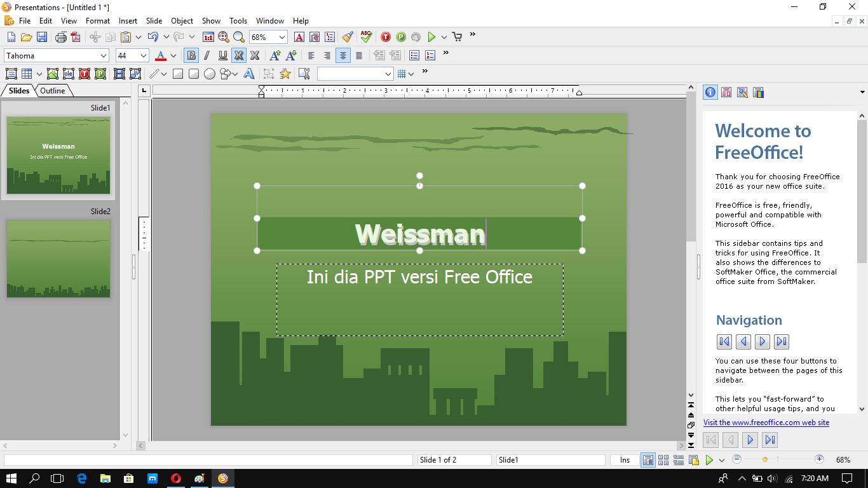Align text to the left
Image resolution: width=868 pixels, height=488 pixels.
[311, 55]
